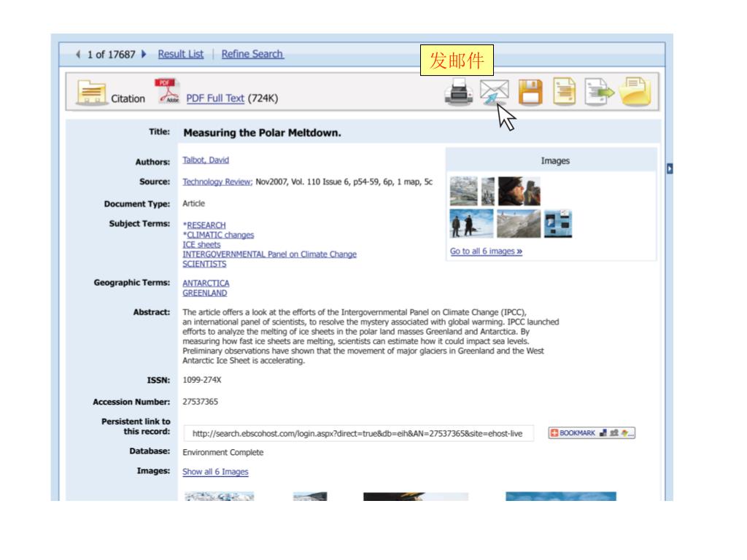Open geographic term ANTARCTICA
The image size is (747, 560).
205,284
